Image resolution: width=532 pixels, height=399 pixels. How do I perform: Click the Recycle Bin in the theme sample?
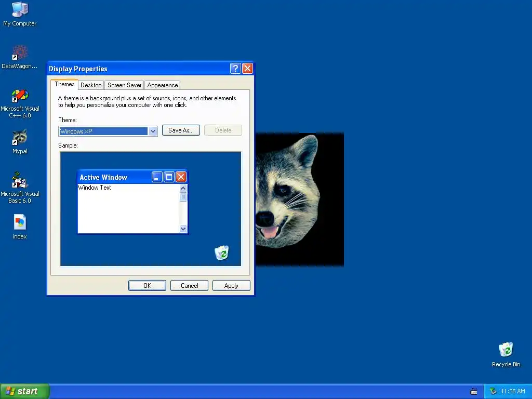(222, 253)
